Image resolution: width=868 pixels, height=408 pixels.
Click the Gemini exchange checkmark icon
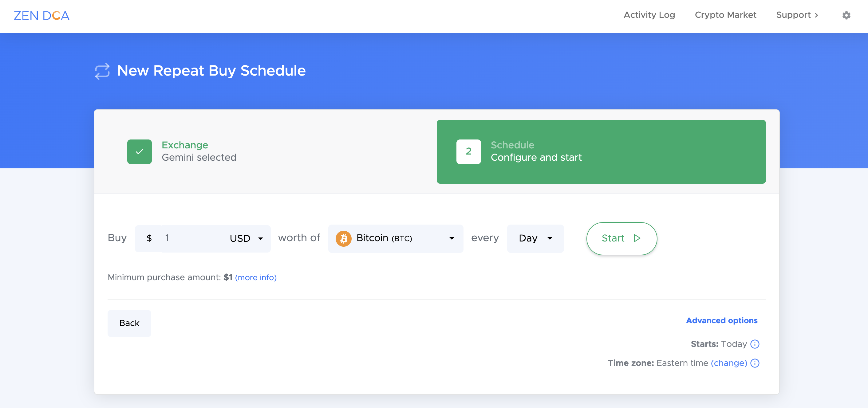(139, 152)
